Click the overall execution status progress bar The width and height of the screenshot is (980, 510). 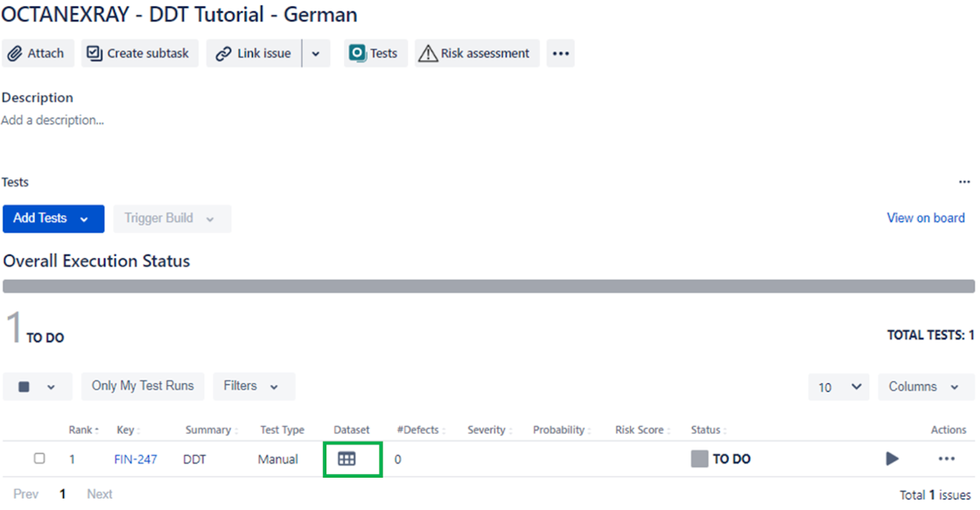[x=489, y=286]
